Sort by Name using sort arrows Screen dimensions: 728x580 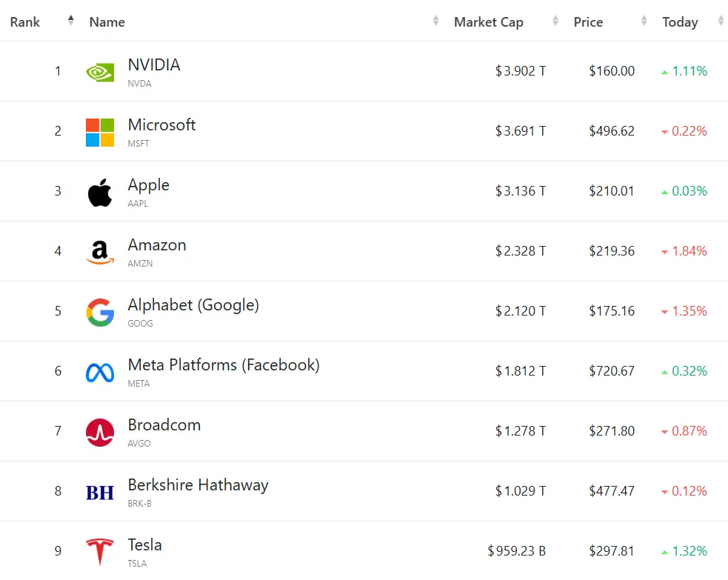point(435,21)
